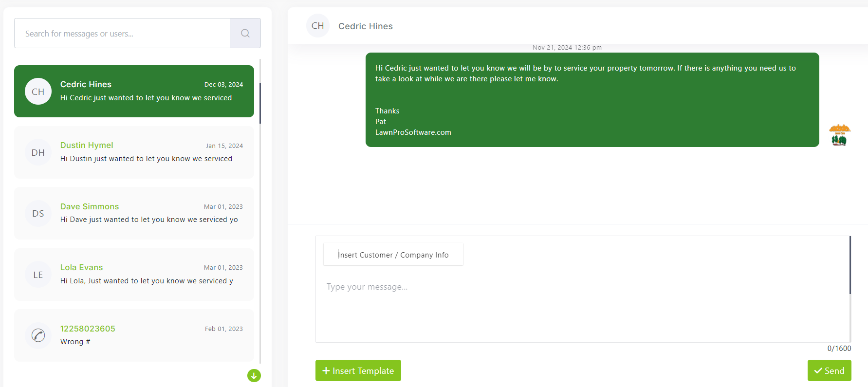Click the message box scrollbar
The width and height of the screenshot is (868, 387).
850,265
